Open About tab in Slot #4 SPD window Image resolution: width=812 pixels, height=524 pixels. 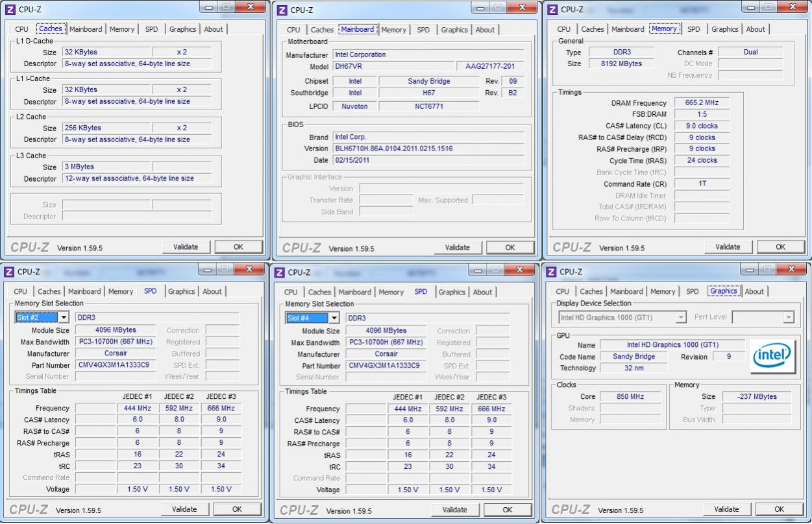pos(482,292)
